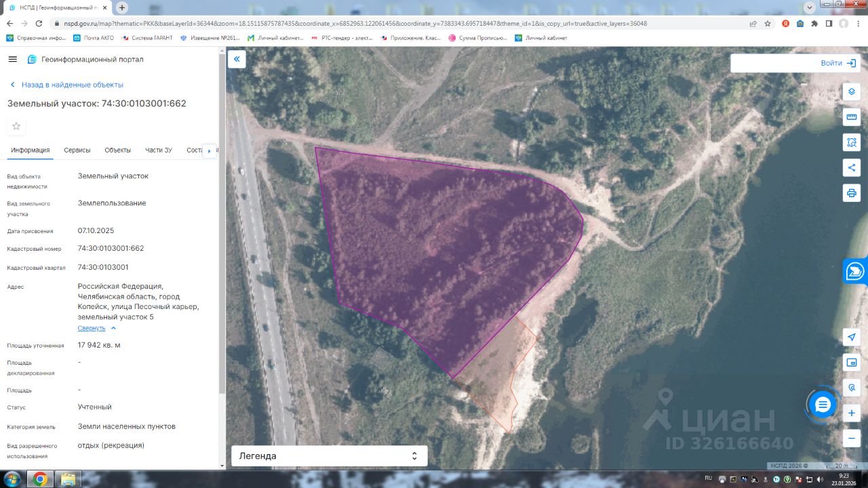Open the support chat bubble
Viewport: 868px width, 488px height.
pyautogui.click(x=823, y=405)
